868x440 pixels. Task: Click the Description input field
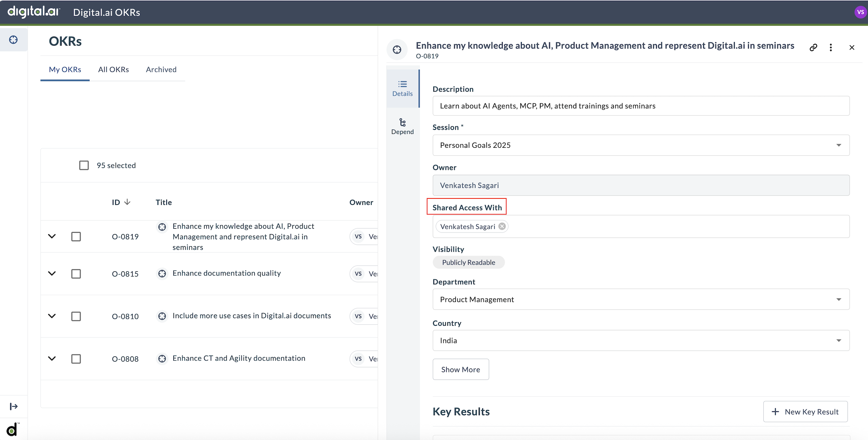pos(641,106)
